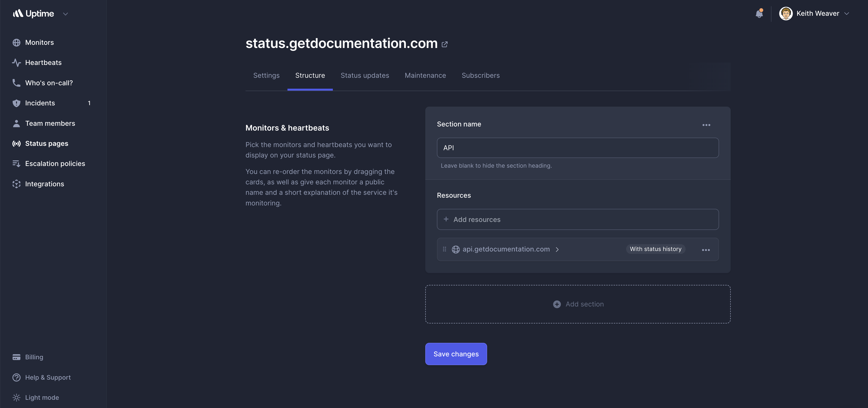Open the API section options menu
Viewport: 868px width, 408px height.
pyautogui.click(x=706, y=125)
